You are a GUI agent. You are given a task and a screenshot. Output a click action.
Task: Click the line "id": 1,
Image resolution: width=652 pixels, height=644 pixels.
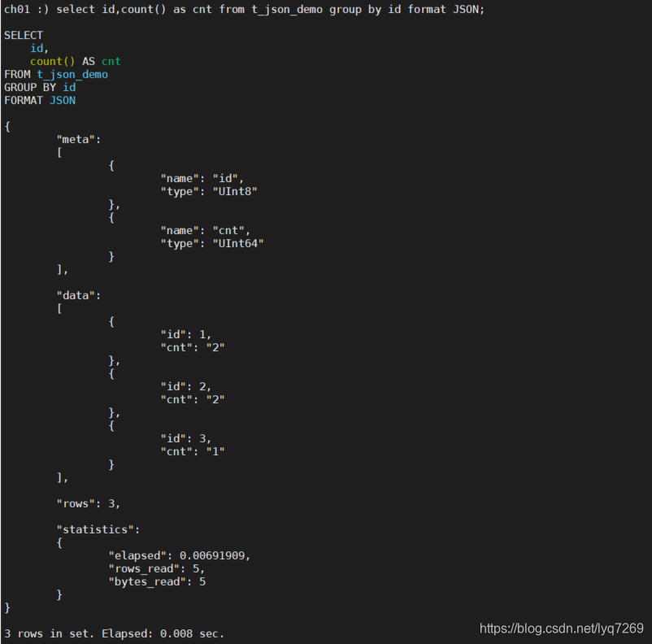click(186, 334)
